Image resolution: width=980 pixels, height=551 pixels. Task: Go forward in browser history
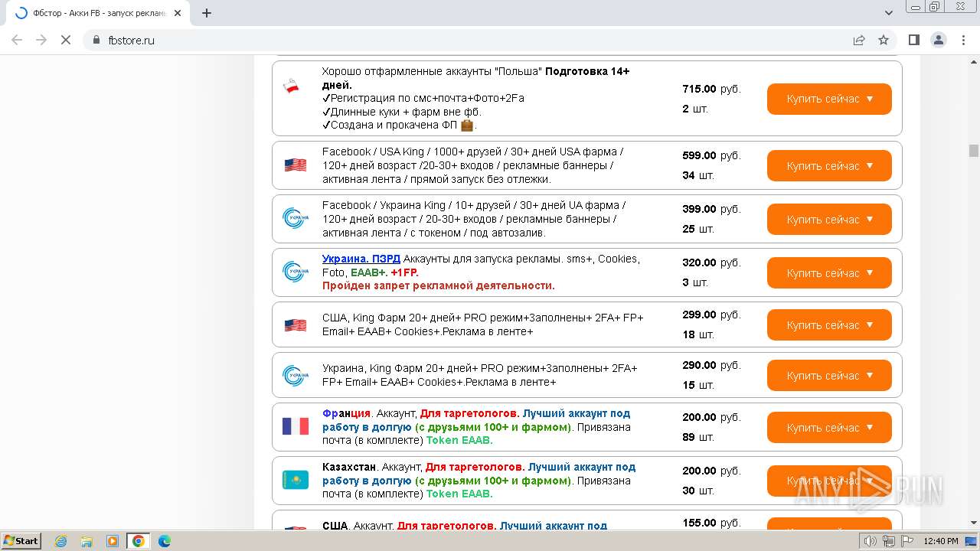(x=41, y=40)
